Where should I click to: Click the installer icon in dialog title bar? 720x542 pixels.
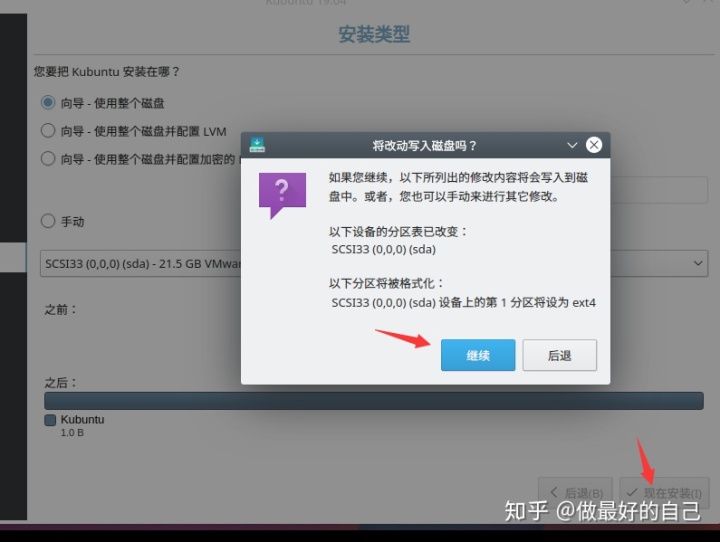[x=257, y=145]
